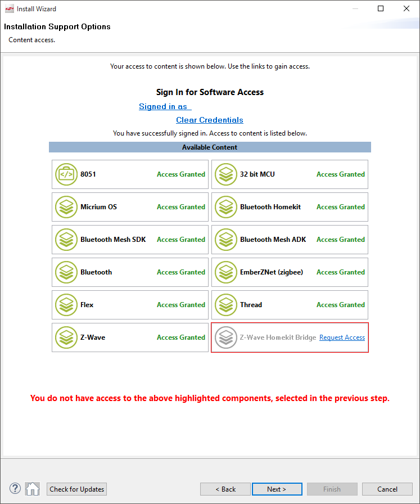This screenshot has height=504, width=420.
Task: Click Check for Updates button
Action: tap(77, 489)
